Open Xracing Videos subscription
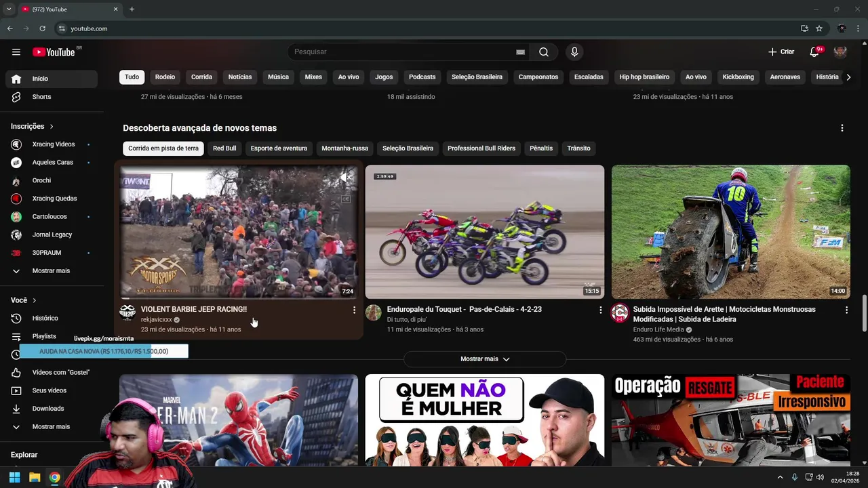 (52, 144)
